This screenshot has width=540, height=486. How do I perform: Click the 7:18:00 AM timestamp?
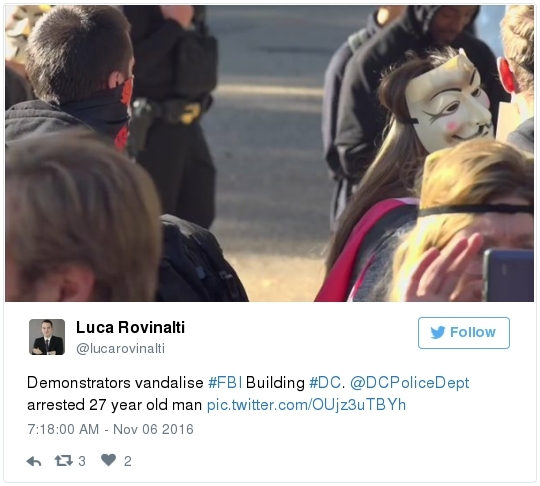(x=63, y=429)
